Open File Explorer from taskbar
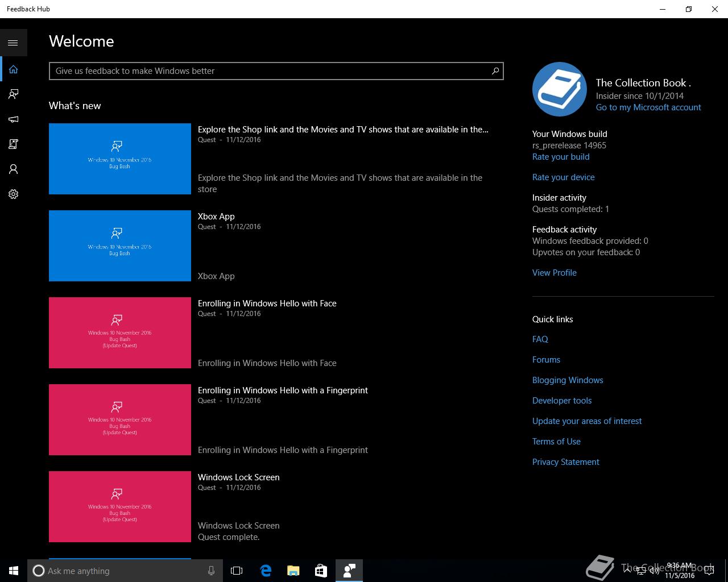The width and height of the screenshot is (728, 582). (293, 571)
